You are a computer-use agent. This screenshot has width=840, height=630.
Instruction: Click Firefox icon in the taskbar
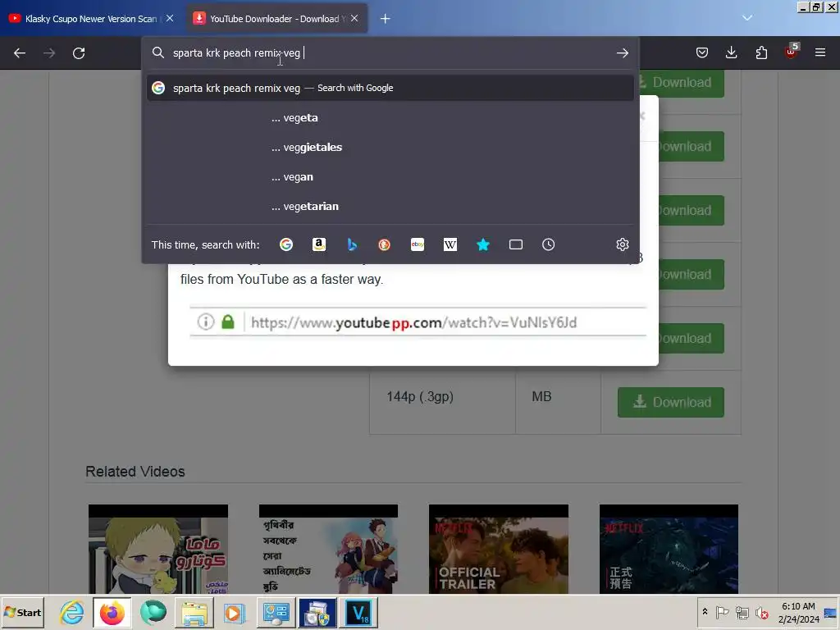(x=112, y=612)
